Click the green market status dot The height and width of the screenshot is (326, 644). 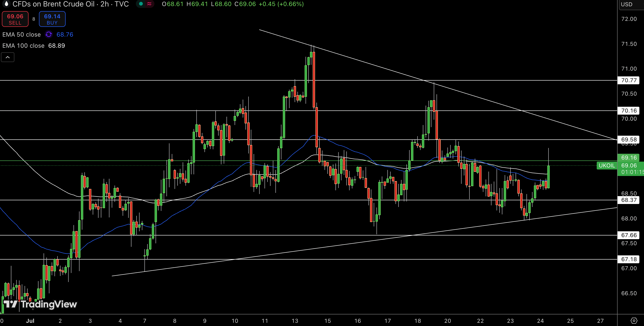pyautogui.click(x=141, y=4)
